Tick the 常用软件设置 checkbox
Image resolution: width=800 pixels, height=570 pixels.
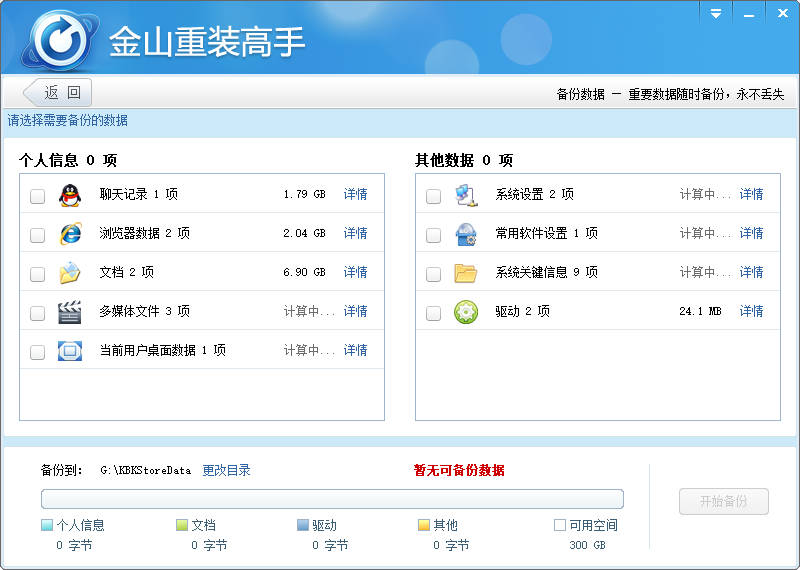pos(433,235)
